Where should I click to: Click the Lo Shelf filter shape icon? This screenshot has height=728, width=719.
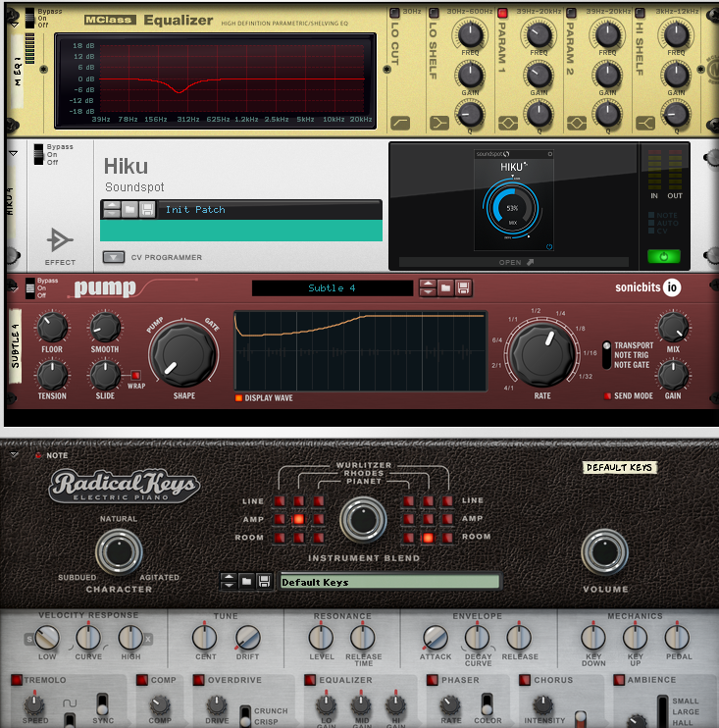(x=439, y=123)
